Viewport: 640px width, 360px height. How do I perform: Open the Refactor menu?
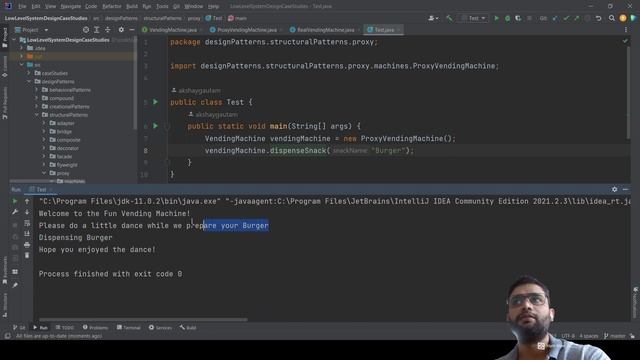click(x=111, y=6)
